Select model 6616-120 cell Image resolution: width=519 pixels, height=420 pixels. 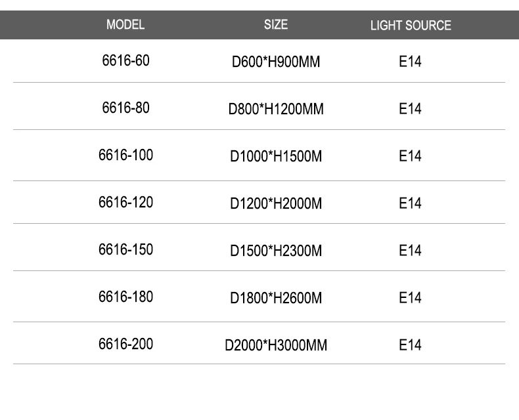[125, 202]
